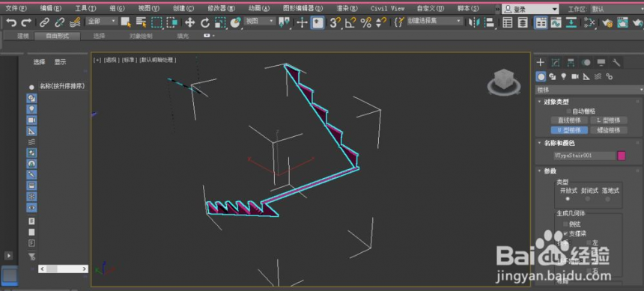
Task: Switch to the Hierarchy command panel tab
Action: tap(571, 62)
